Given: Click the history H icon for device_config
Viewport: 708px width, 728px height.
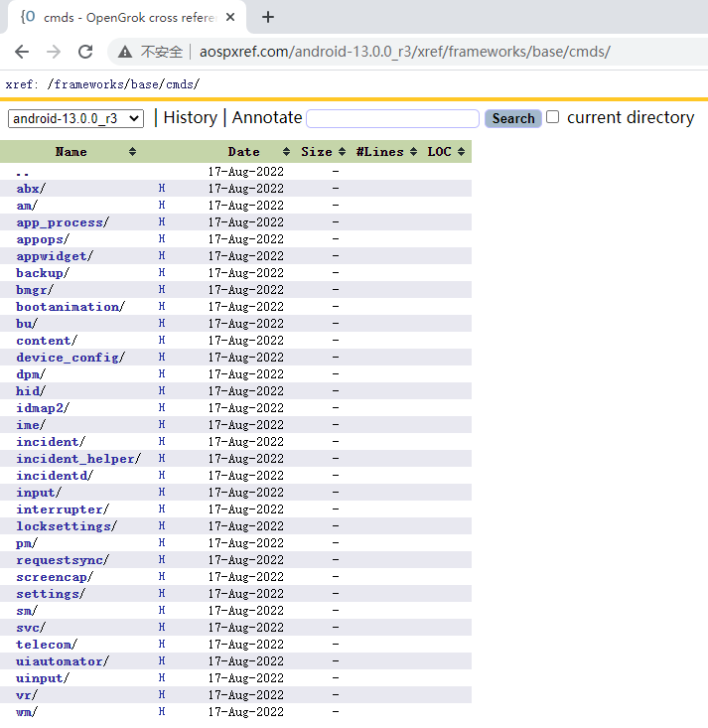Looking at the screenshot, I should click(x=162, y=357).
